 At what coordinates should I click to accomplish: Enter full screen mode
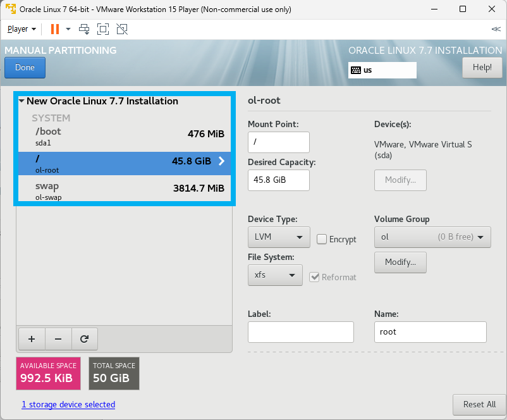pyautogui.click(x=103, y=29)
